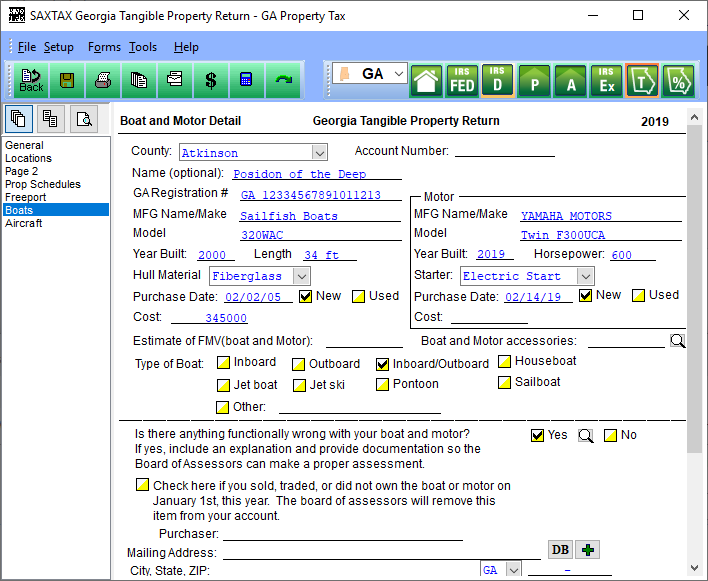This screenshot has width=708, height=581.
Task: Click the Back toolbar icon
Action: coord(31,81)
